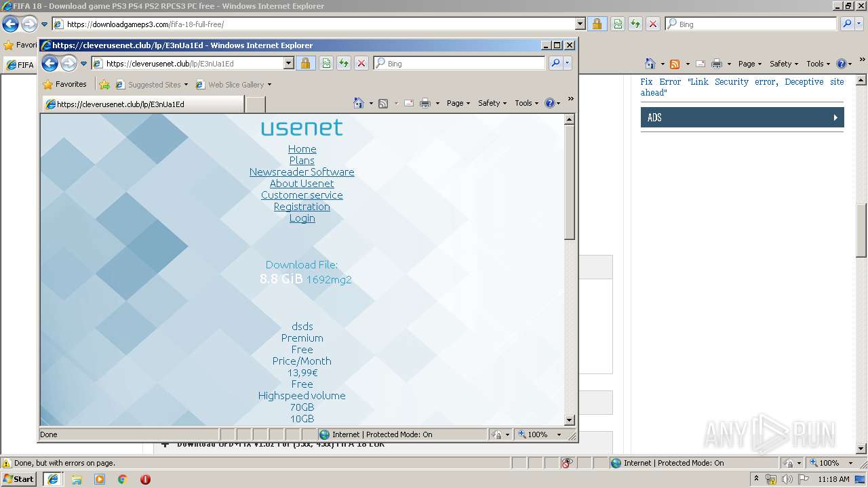Open the Page menu in popup window
The width and height of the screenshot is (868, 488).
(x=458, y=103)
